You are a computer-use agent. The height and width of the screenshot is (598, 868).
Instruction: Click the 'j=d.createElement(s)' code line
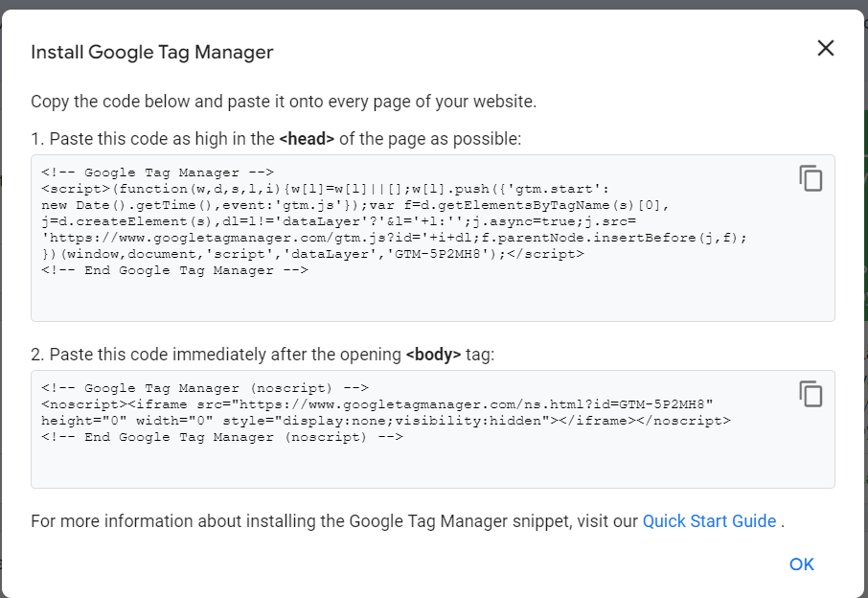click(339, 221)
